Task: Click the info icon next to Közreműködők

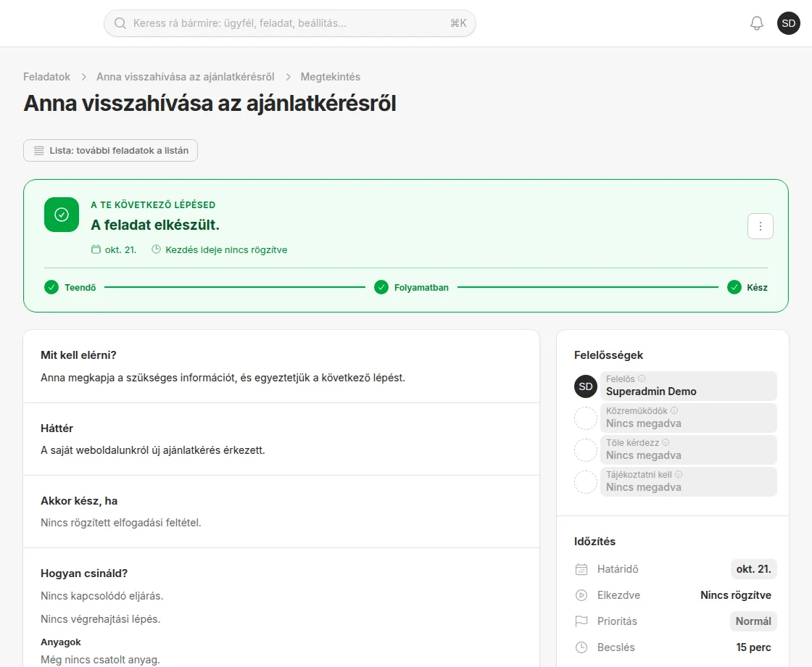Action: point(674,410)
